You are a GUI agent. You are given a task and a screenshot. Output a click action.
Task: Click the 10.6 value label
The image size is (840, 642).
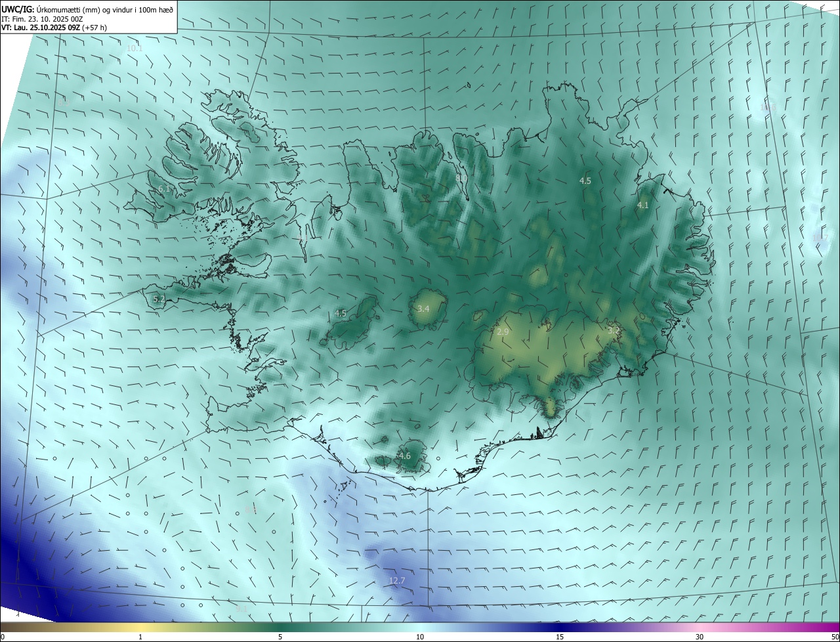tap(768, 108)
